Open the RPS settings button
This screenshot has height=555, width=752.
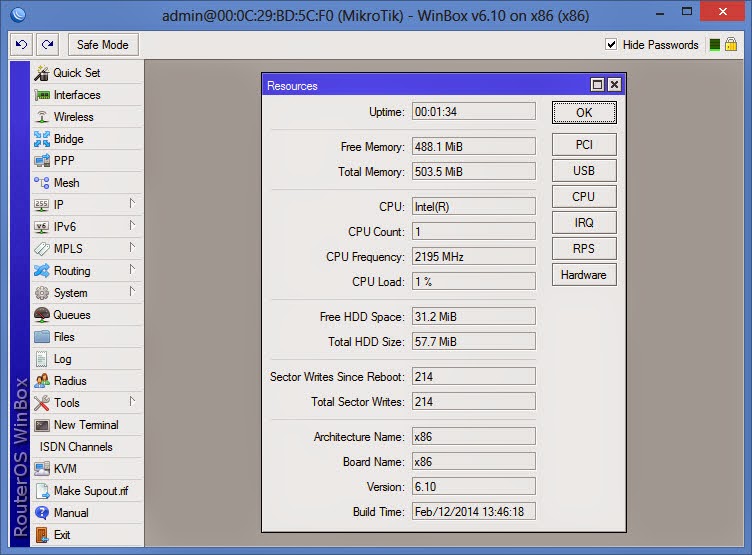pos(584,248)
